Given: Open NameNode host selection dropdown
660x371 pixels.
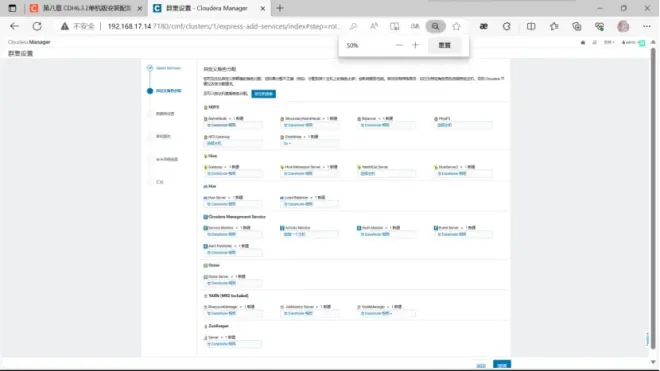Looking at the screenshot, I should click(233, 125).
